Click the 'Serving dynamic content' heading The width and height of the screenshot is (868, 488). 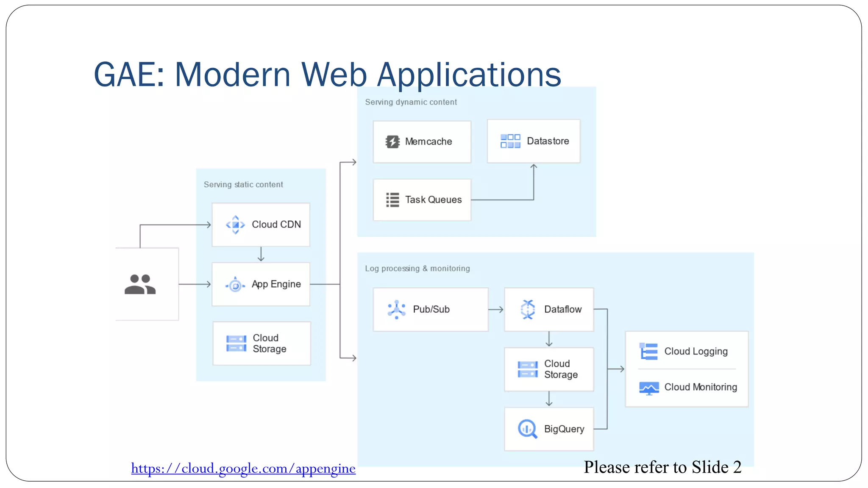point(411,102)
